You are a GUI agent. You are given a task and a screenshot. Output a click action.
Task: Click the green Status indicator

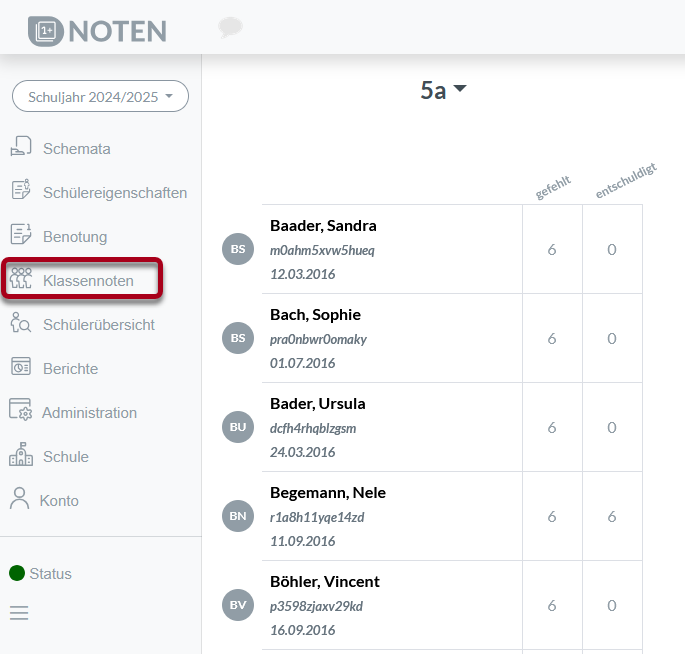coord(17,574)
